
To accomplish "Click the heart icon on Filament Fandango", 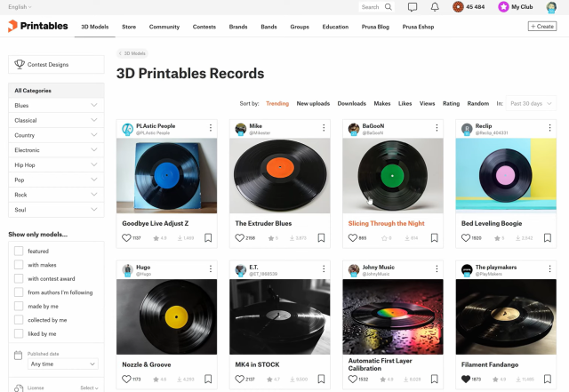I will click(x=466, y=380).
